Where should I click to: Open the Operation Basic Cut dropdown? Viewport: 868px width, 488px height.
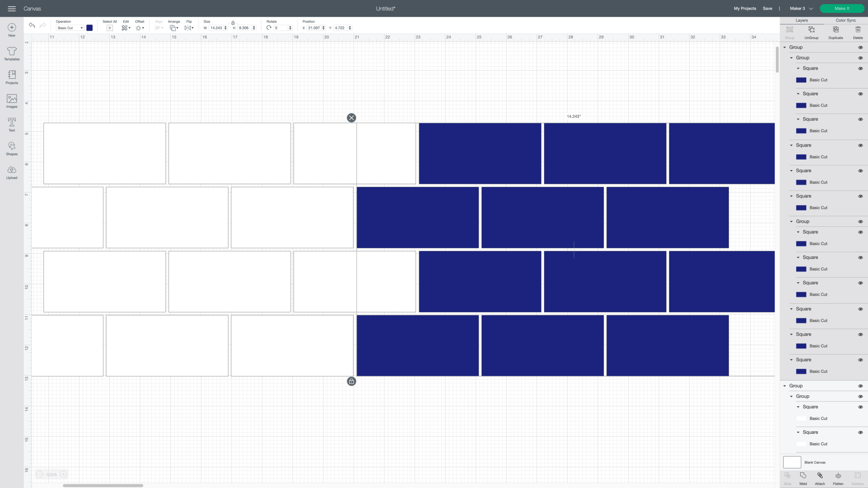pos(70,28)
